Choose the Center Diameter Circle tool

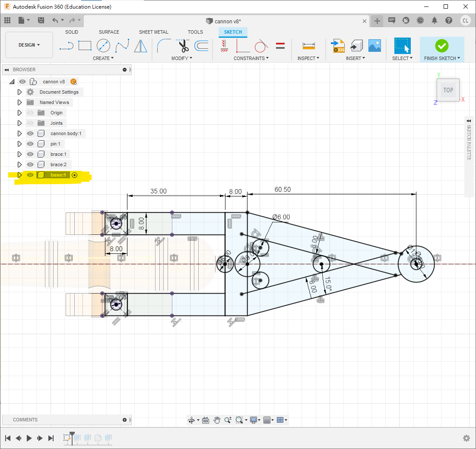coord(103,45)
